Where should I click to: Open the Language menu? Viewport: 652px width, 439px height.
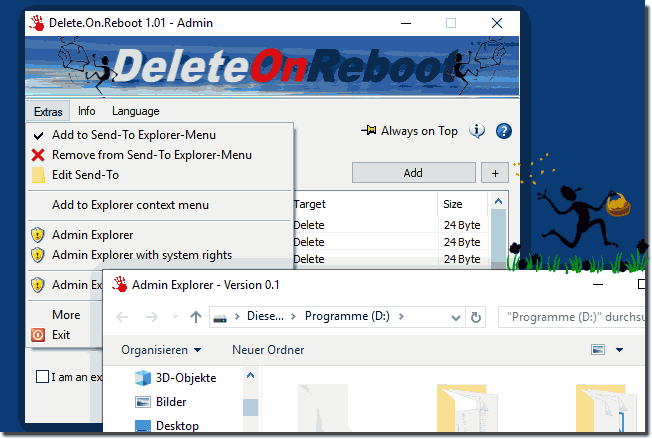(x=136, y=111)
